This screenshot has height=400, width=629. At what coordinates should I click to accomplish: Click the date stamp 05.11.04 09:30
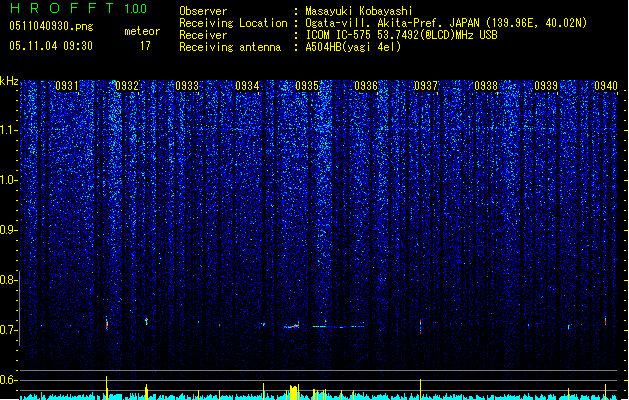pyautogui.click(x=51, y=46)
